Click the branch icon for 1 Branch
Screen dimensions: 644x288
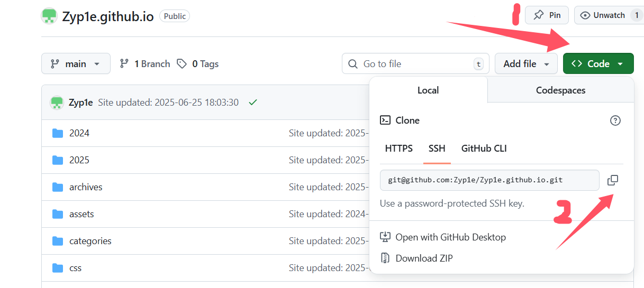pyautogui.click(x=124, y=64)
